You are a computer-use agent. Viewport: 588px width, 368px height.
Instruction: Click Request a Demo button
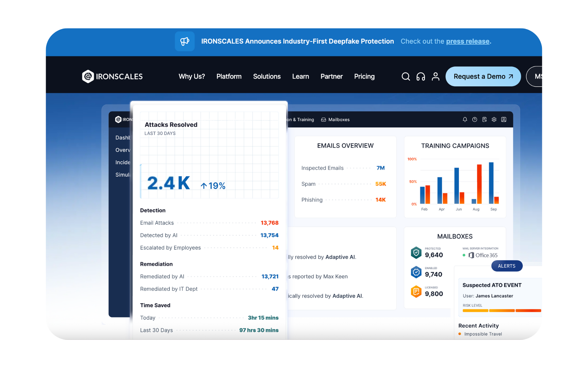(x=483, y=76)
